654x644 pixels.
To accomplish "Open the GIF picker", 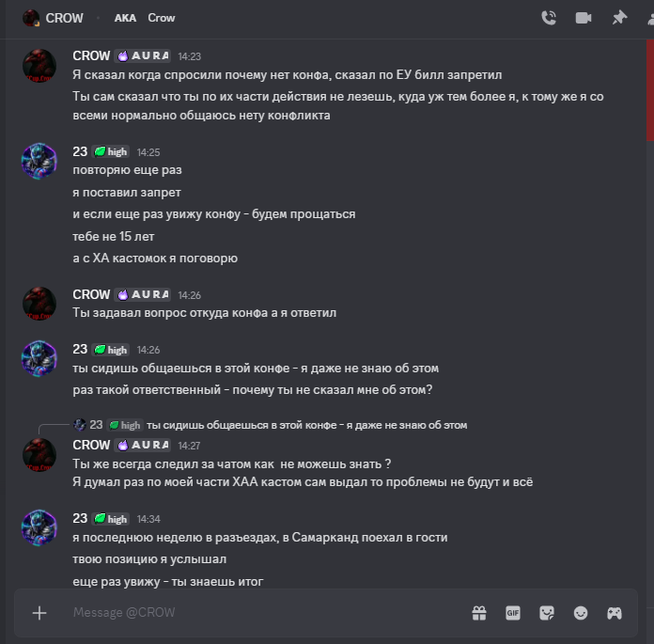I will tap(513, 613).
